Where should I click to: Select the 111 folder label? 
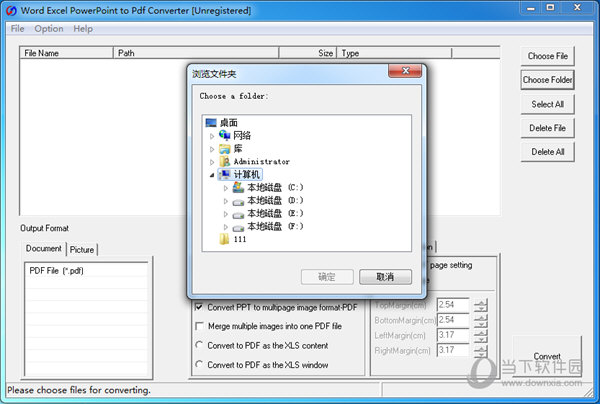click(x=240, y=239)
